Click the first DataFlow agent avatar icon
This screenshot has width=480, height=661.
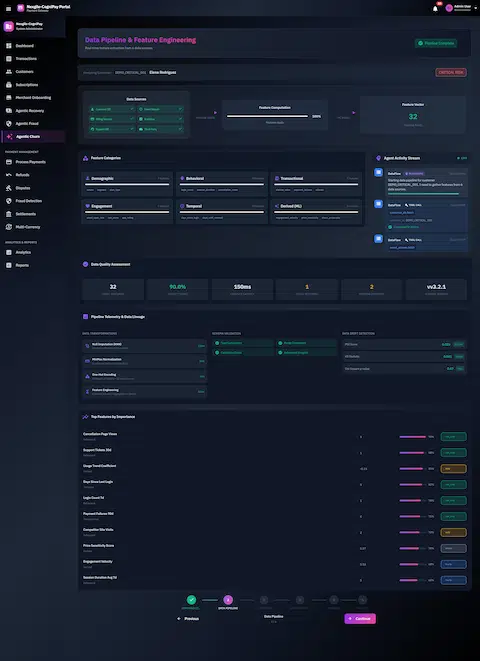click(378, 172)
